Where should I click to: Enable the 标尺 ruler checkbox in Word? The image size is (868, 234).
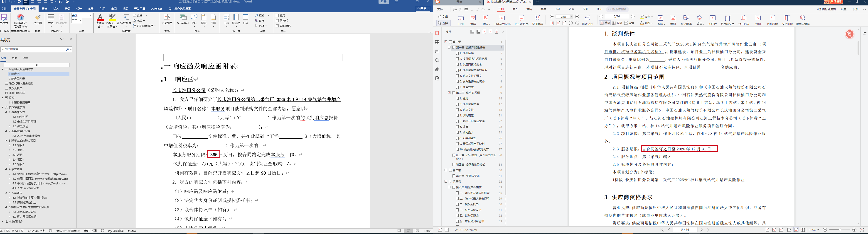click(277, 15)
